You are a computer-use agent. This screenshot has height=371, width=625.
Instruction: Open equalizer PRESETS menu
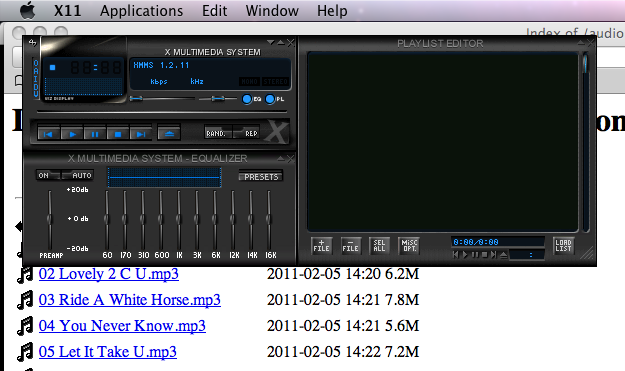coord(261,177)
